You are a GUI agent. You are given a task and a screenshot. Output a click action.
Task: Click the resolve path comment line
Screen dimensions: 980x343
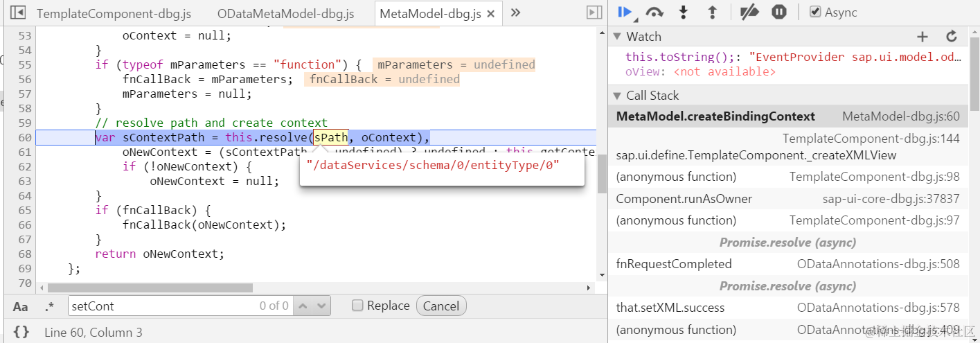211,123
